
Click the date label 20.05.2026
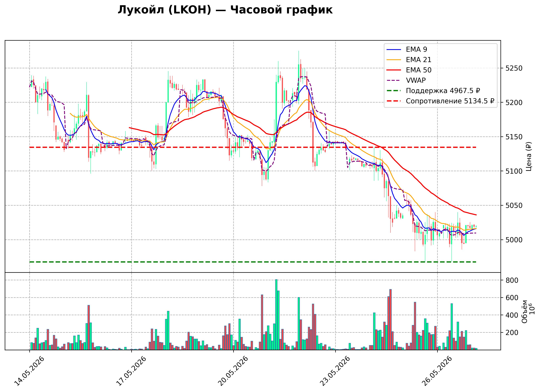[x=233, y=371]
